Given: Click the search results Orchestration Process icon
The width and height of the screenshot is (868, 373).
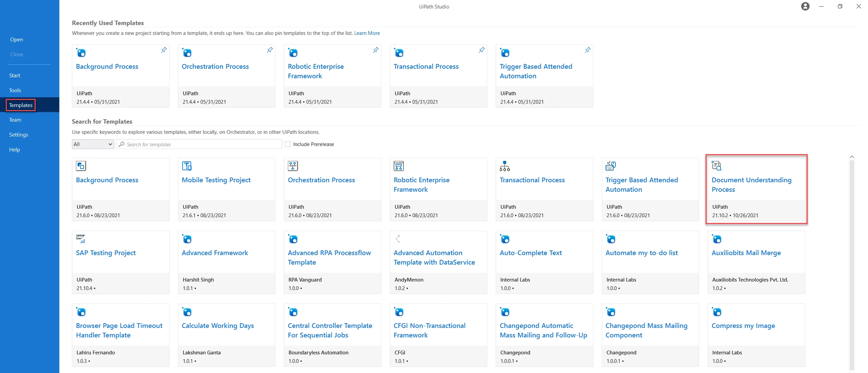Looking at the screenshot, I should click(x=293, y=166).
